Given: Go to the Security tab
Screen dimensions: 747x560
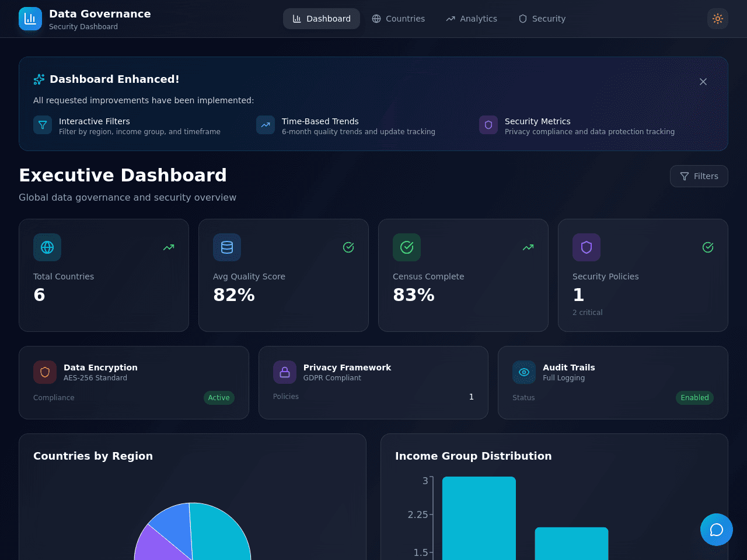Looking at the screenshot, I should pos(542,19).
